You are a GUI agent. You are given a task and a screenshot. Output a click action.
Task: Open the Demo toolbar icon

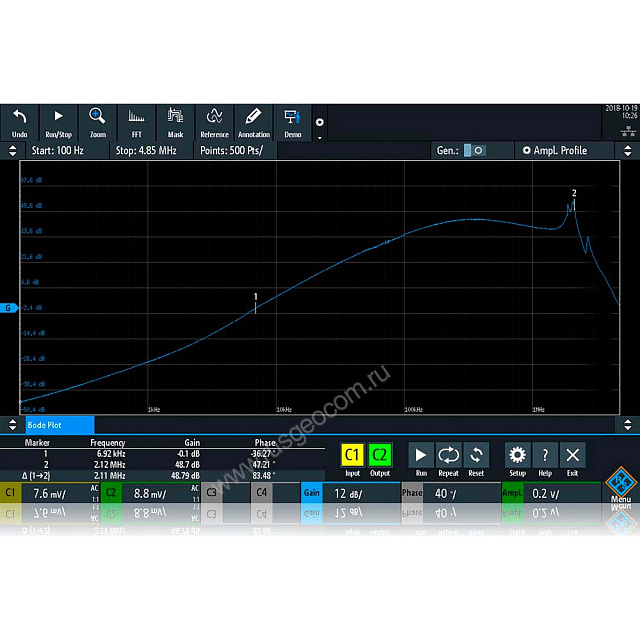coord(292,121)
